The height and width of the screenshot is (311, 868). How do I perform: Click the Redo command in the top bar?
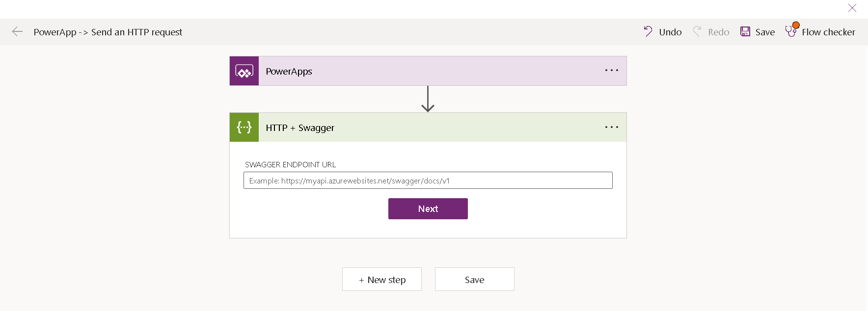pos(711,32)
